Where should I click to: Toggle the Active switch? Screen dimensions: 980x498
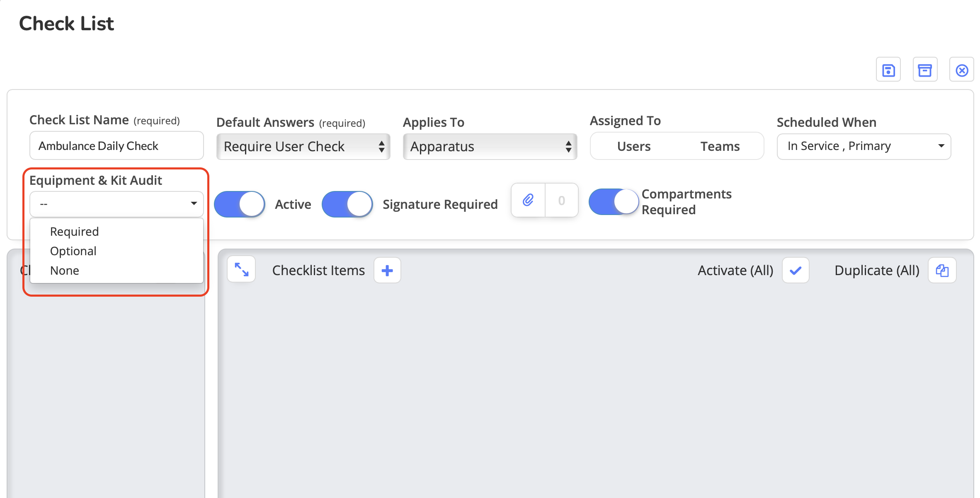[x=240, y=204]
